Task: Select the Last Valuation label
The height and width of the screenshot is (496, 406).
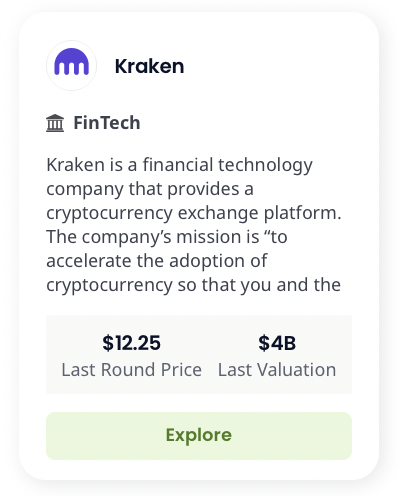Action: [x=277, y=370]
